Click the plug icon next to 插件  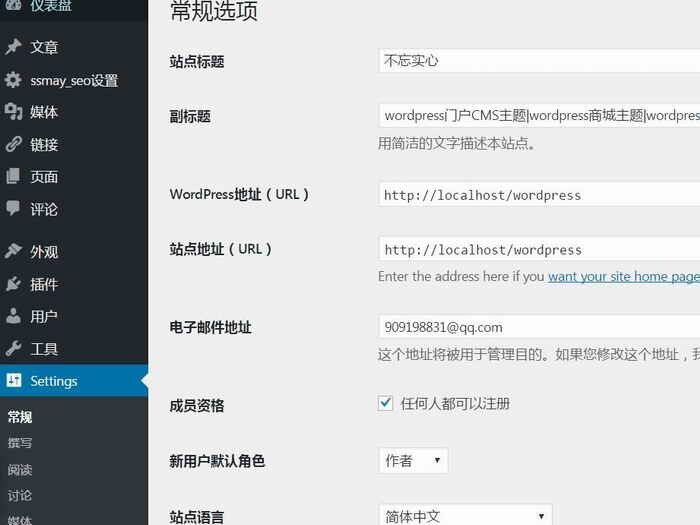click(x=13, y=284)
